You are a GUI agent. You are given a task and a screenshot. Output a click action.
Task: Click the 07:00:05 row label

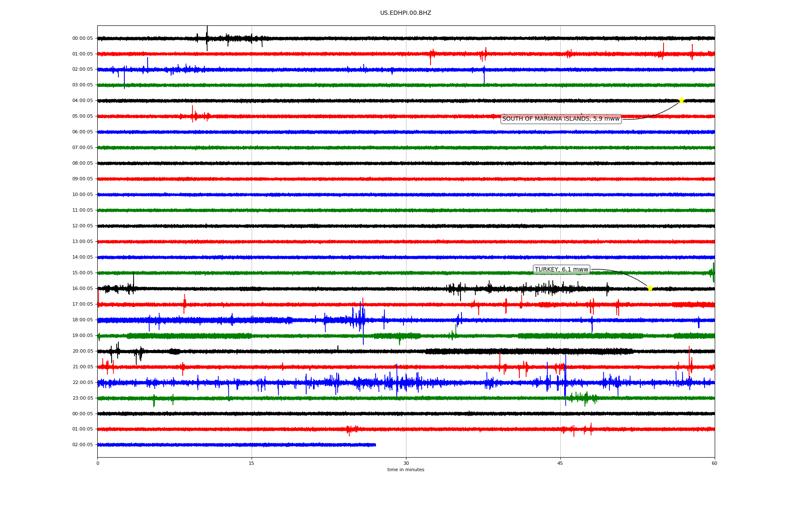click(x=82, y=148)
